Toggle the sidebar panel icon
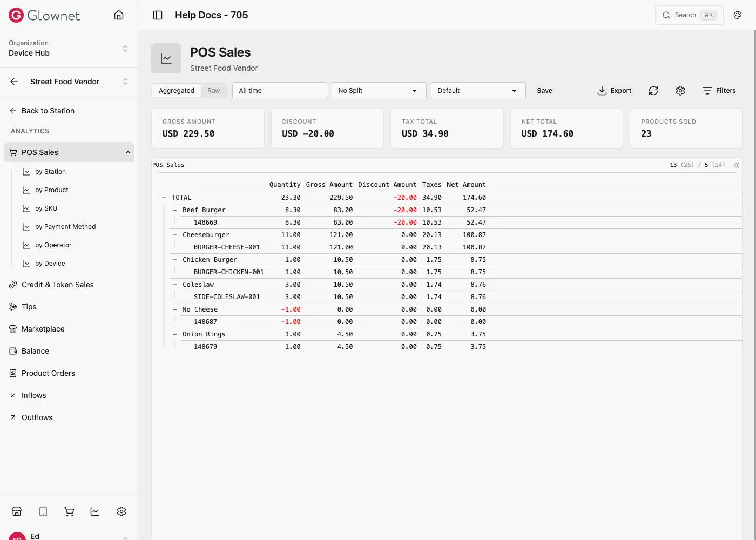 coord(158,15)
